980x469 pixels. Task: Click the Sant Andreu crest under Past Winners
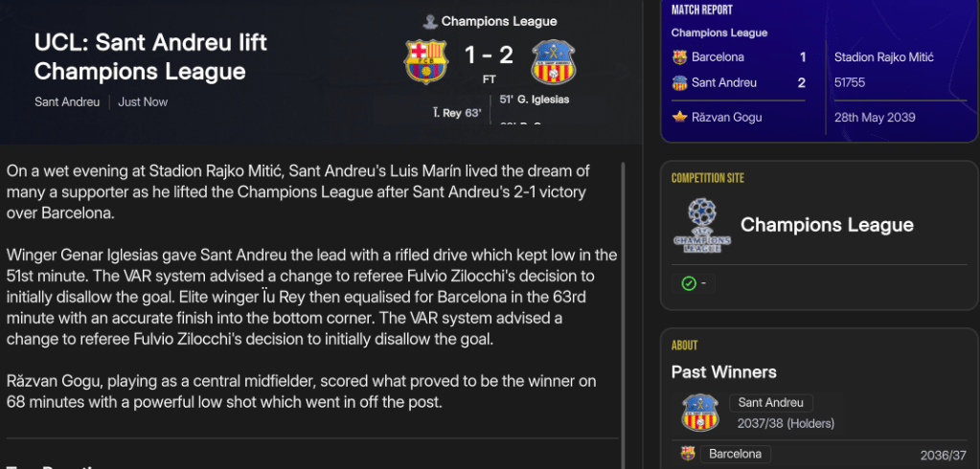[x=700, y=413]
